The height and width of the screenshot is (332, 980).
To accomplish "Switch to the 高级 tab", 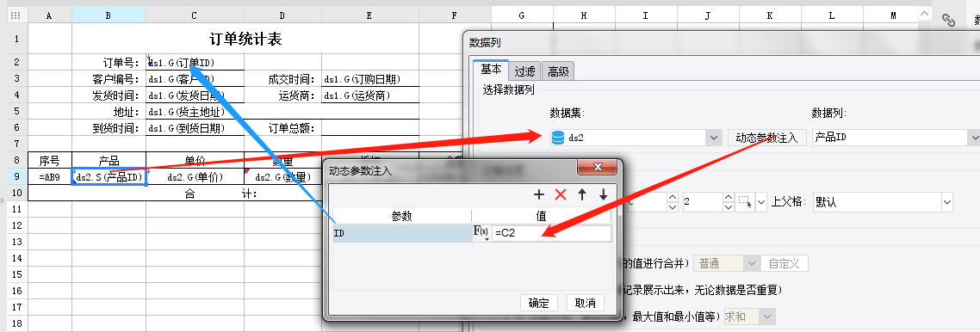I will pyautogui.click(x=558, y=71).
